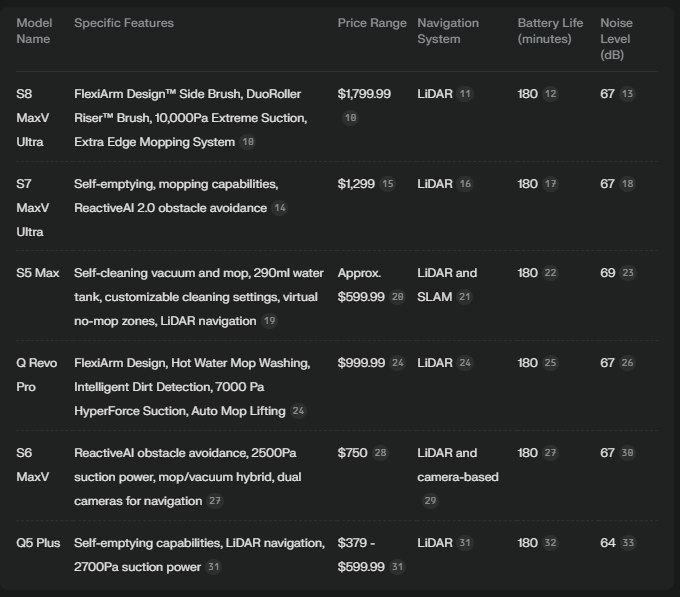Open citation 27 in S6 MaxV battery cell
680x597 pixels.
(x=550, y=453)
